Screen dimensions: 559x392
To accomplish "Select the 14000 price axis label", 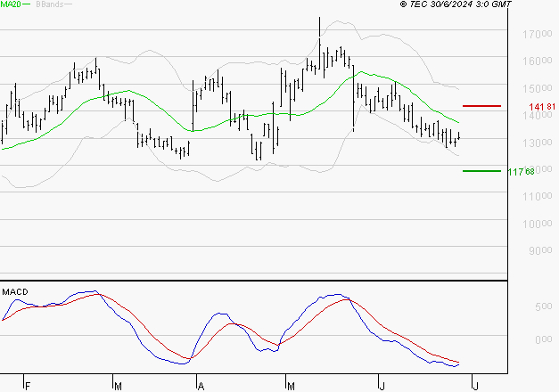I will click(x=538, y=116).
